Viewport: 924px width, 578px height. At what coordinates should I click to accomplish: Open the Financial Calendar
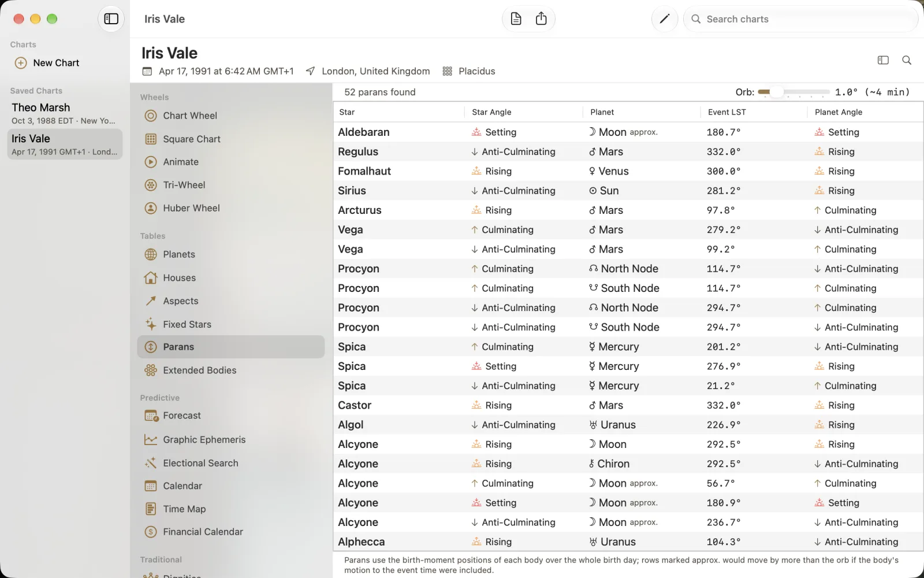[x=231, y=532]
